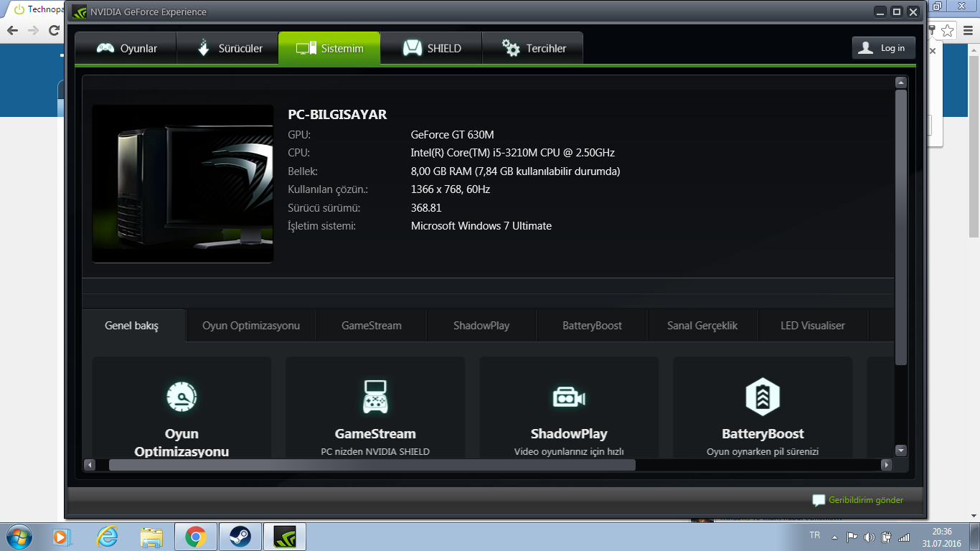Screen dimensions: 980x551
Task: Click the Action Center flag tray icon
Action: [x=852, y=537]
